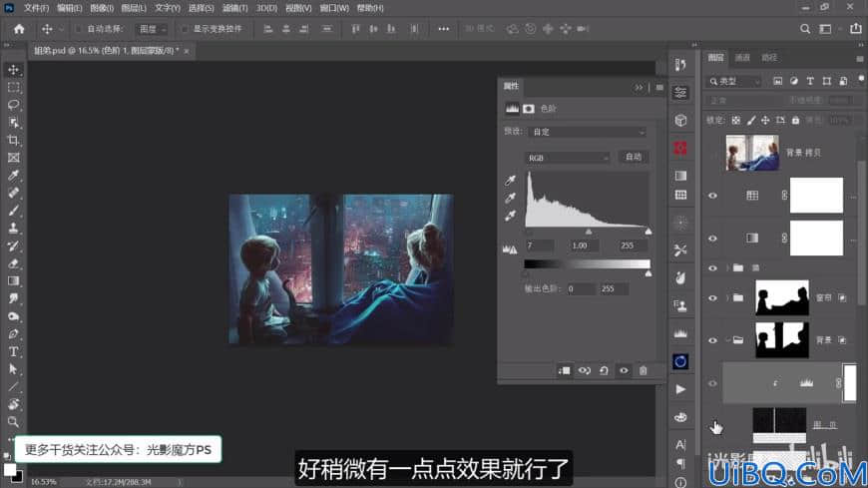Image resolution: width=868 pixels, height=488 pixels.
Task: Select the Eraser tool
Action: (x=13, y=263)
